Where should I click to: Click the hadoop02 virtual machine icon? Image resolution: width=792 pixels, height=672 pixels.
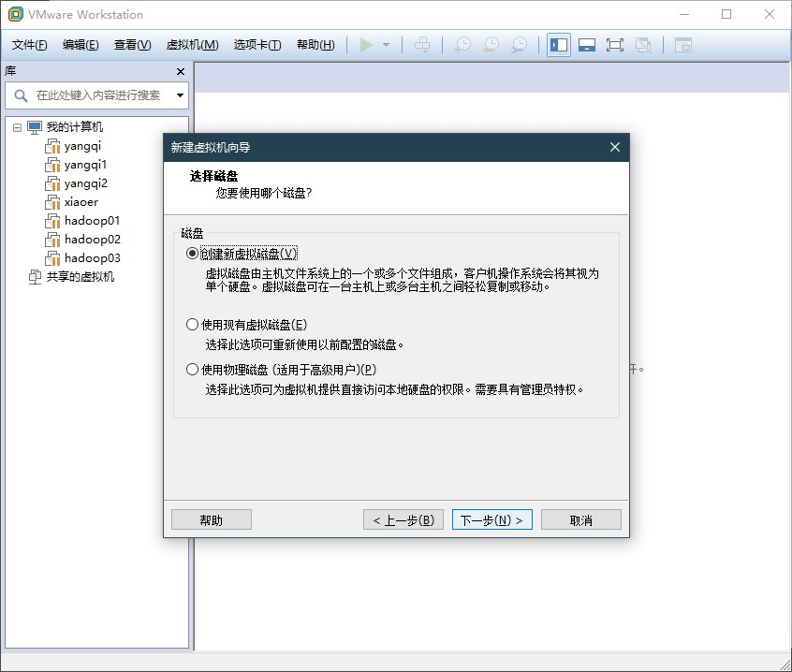coord(52,240)
